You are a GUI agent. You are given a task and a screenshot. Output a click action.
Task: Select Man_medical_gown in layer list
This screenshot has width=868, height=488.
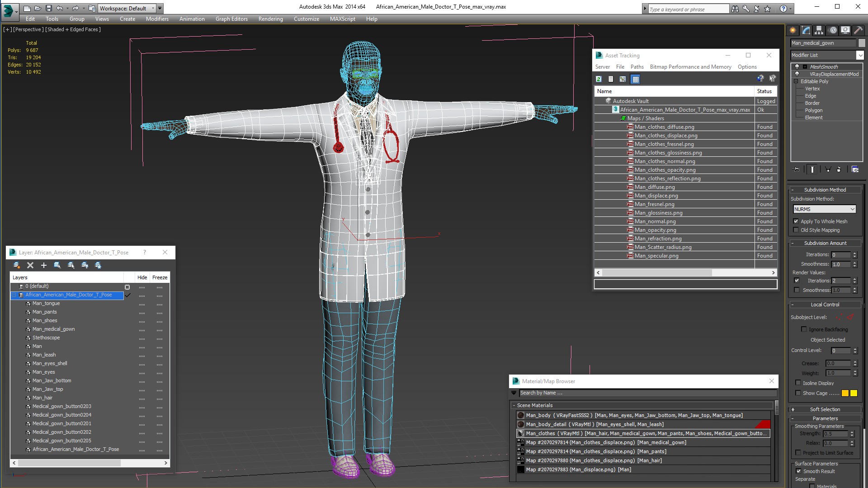pyautogui.click(x=53, y=329)
